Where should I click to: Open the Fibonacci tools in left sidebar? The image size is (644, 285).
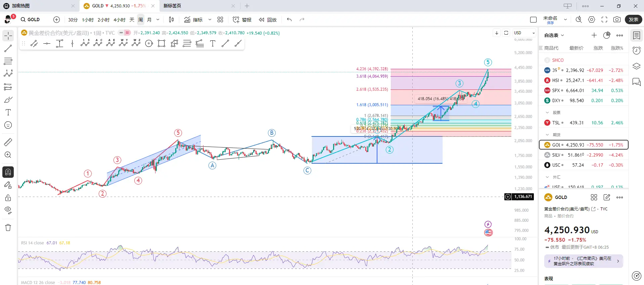point(8,61)
